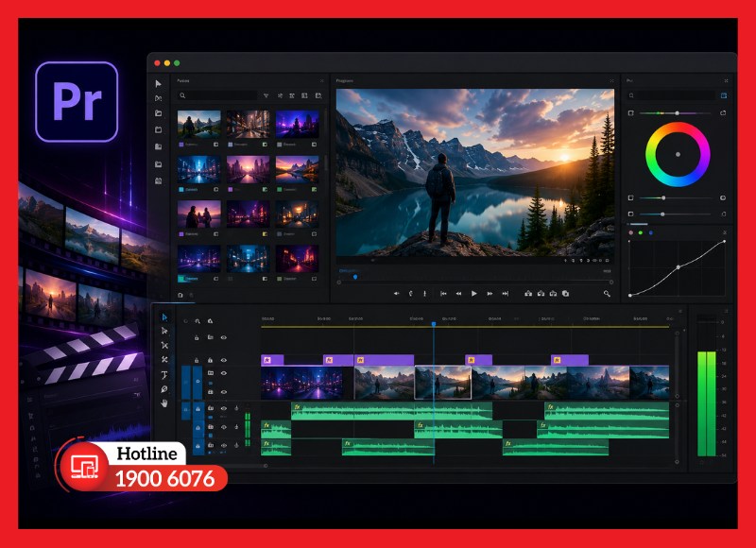The width and height of the screenshot is (756, 548).
Task: Select the blue channel dot in curves
Action: pyautogui.click(x=651, y=232)
